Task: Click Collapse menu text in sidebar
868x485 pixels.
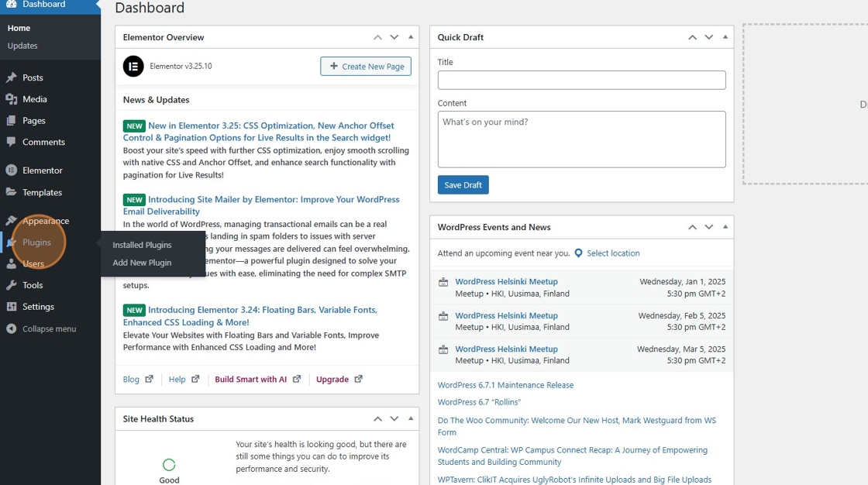Action: tap(50, 328)
